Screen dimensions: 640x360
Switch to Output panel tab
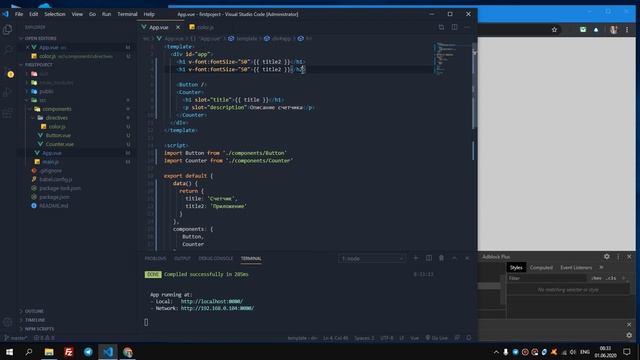click(182, 258)
